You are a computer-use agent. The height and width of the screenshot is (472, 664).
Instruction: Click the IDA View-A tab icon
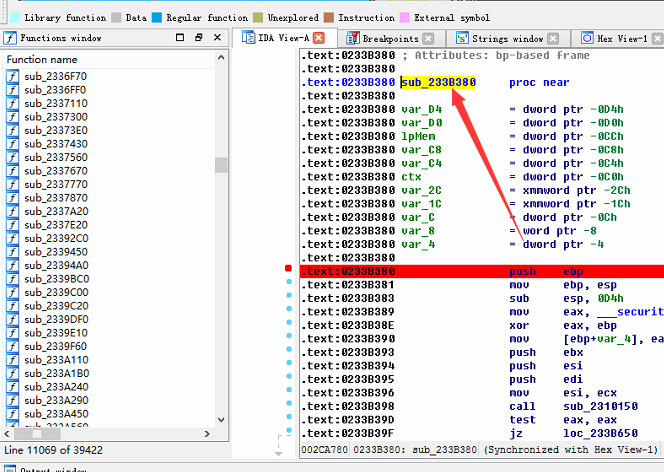coord(248,38)
